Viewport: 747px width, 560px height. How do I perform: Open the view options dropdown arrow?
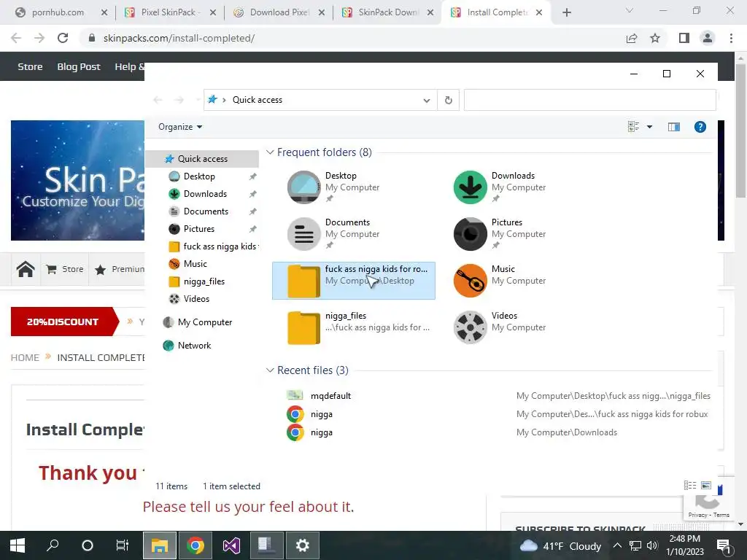(x=649, y=127)
